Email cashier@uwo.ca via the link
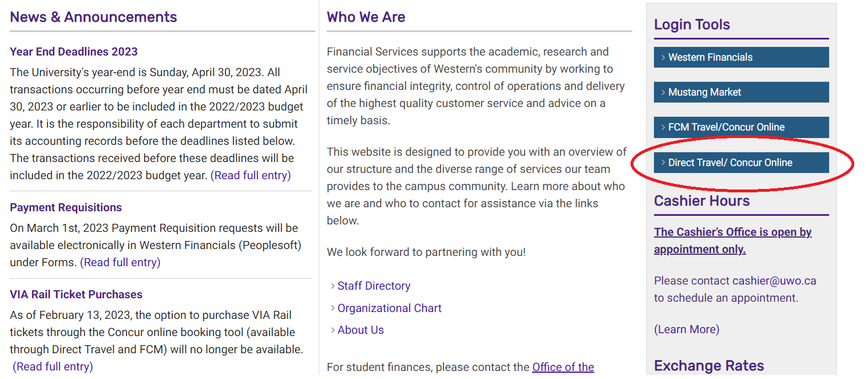The width and height of the screenshot is (868, 379). (774, 281)
